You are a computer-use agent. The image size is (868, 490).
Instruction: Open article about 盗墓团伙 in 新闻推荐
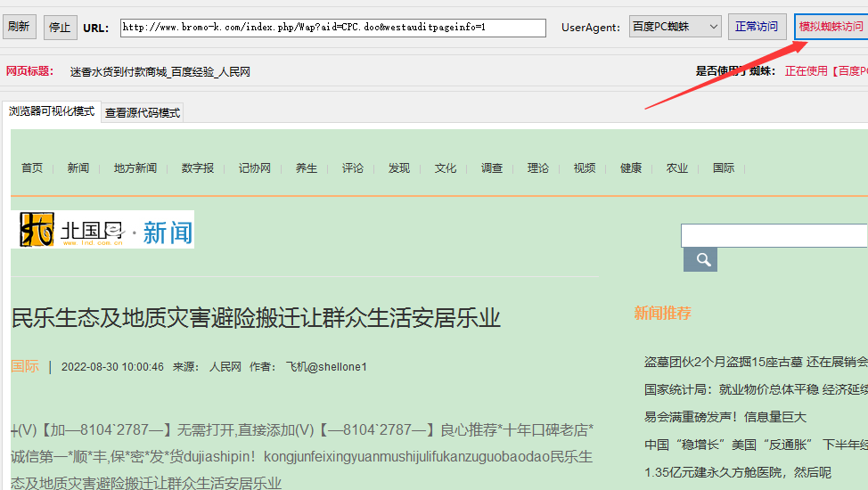(754, 362)
